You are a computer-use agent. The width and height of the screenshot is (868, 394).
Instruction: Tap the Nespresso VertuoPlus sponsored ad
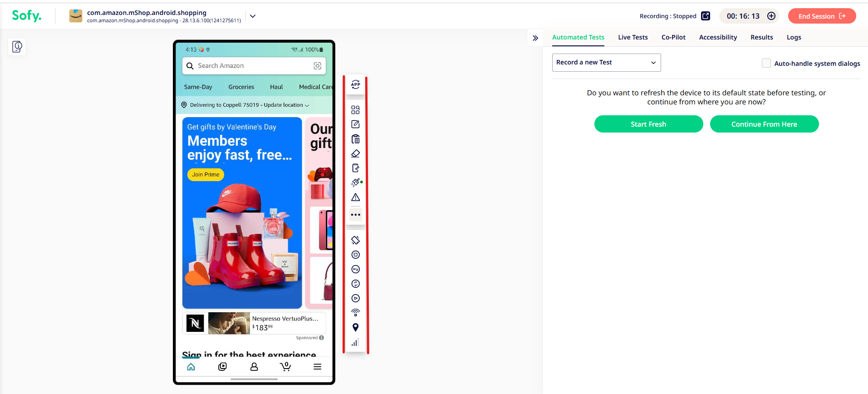point(254,323)
